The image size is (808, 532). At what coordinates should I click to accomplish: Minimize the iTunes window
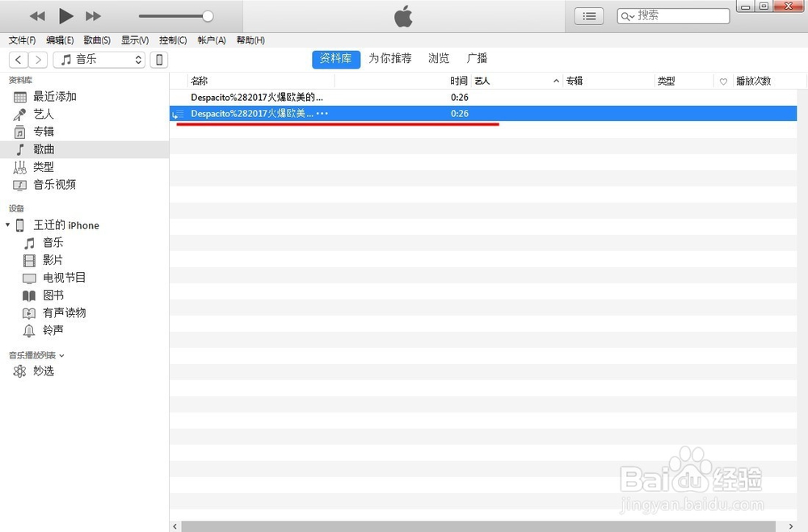(745, 6)
